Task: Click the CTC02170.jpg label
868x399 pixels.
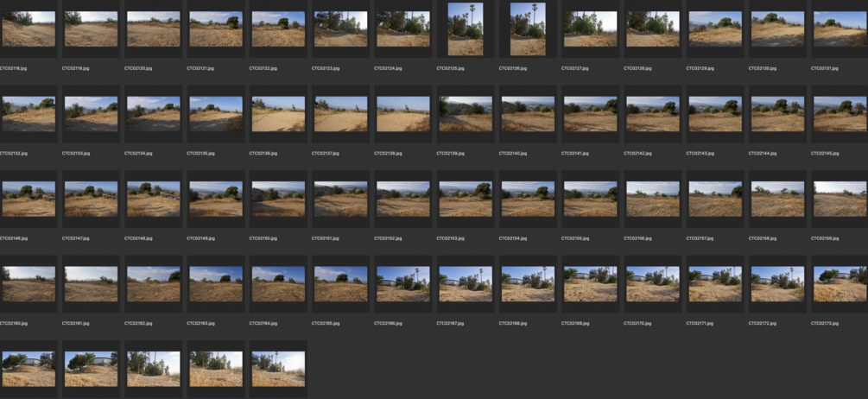Action: pos(637,323)
